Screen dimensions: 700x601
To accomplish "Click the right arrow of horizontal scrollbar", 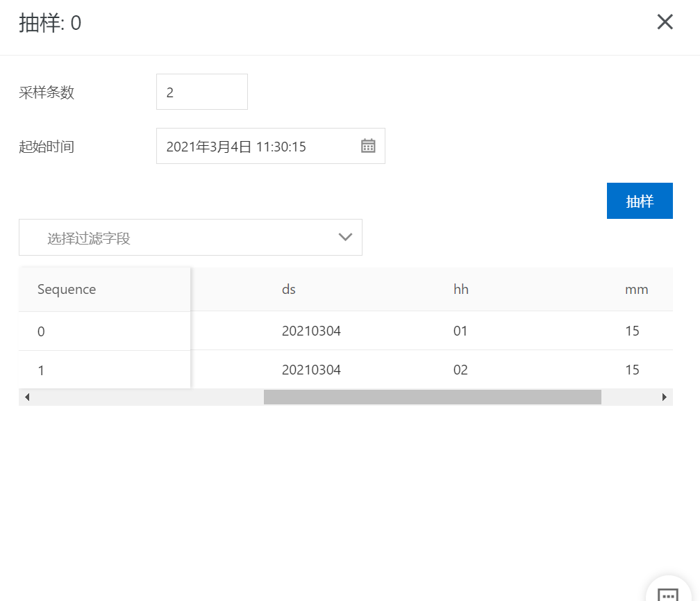I will tap(665, 397).
